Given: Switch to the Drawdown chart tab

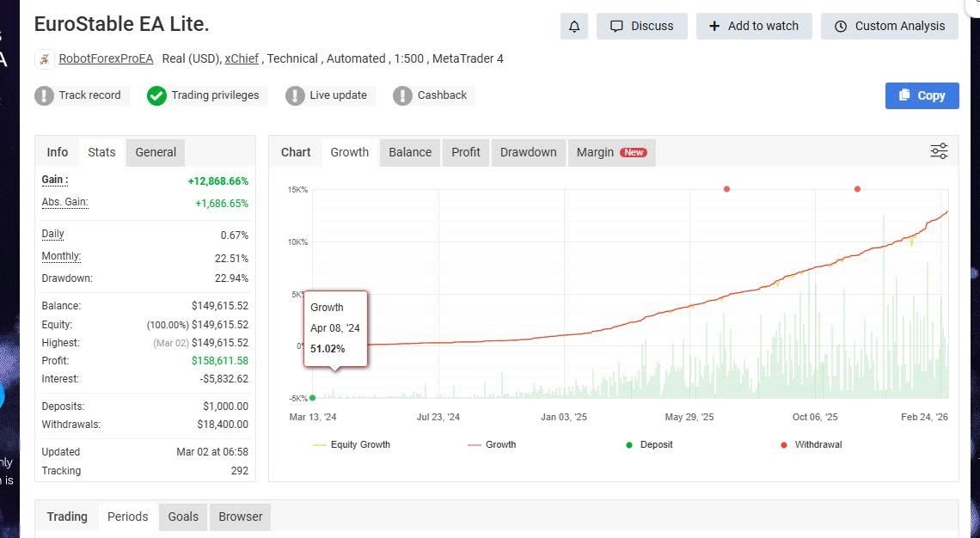Looking at the screenshot, I should click(x=528, y=152).
